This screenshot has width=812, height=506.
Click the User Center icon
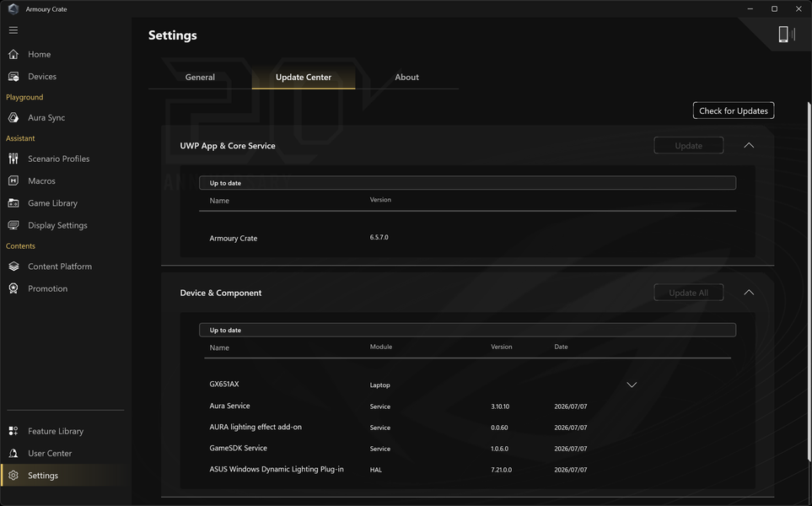13,453
